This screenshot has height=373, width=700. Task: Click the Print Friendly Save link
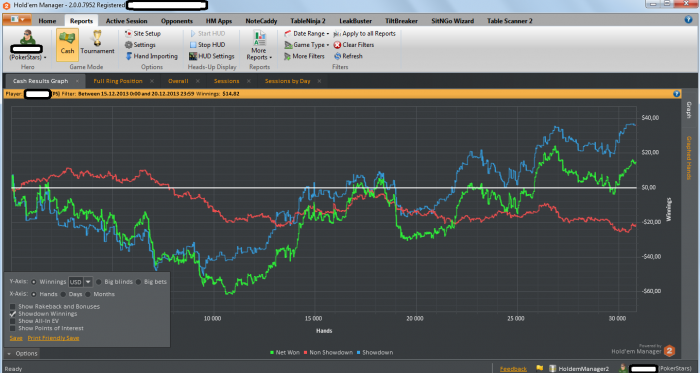click(x=53, y=338)
